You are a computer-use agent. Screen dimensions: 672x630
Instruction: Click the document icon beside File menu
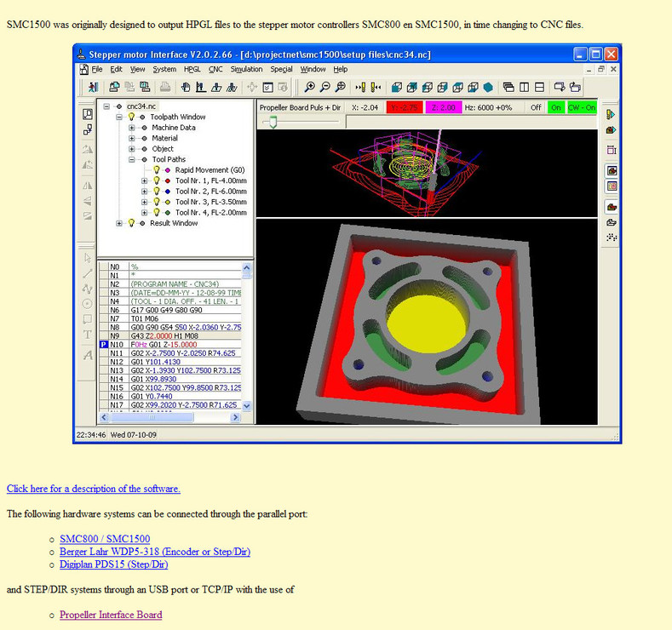coord(84,69)
